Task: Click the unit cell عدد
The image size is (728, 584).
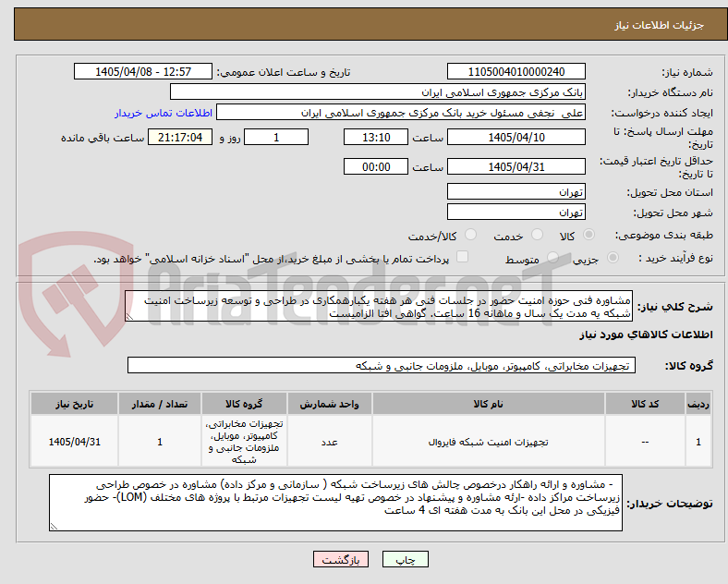Action: coord(329,442)
